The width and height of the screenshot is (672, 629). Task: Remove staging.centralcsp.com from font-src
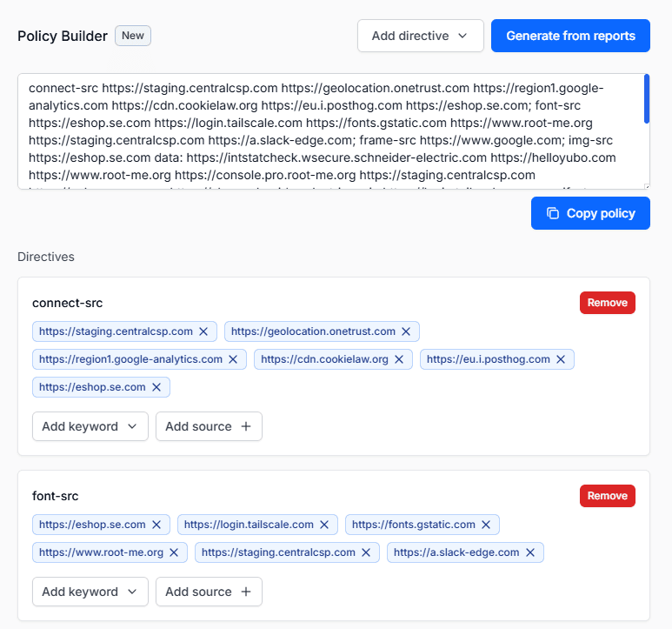tap(366, 552)
